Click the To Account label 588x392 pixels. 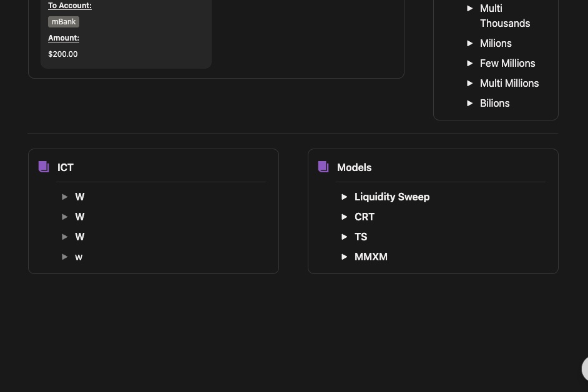(70, 6)
